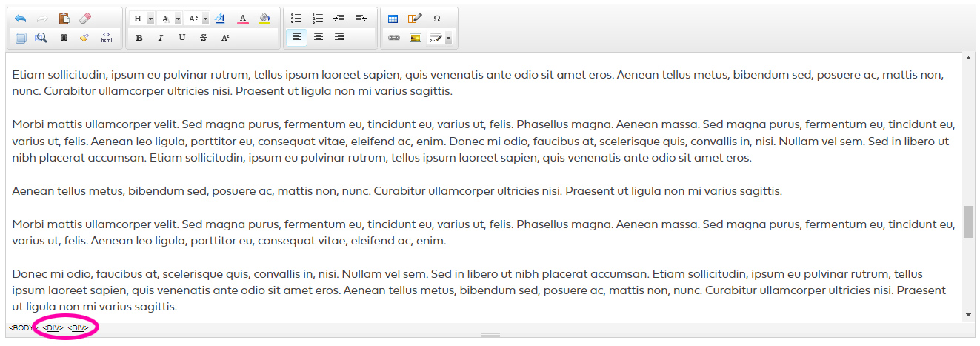980x346 pixels.
Task: Place cursor in paragraph starting 'Etiam sollicitudin, ipsum eu'
Action: point(479,83)
